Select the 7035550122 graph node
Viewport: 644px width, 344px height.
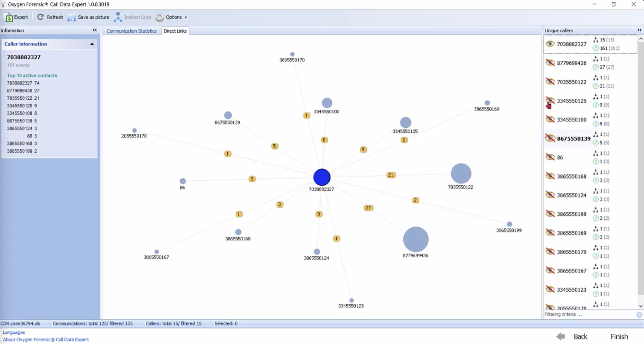(461, 173)
